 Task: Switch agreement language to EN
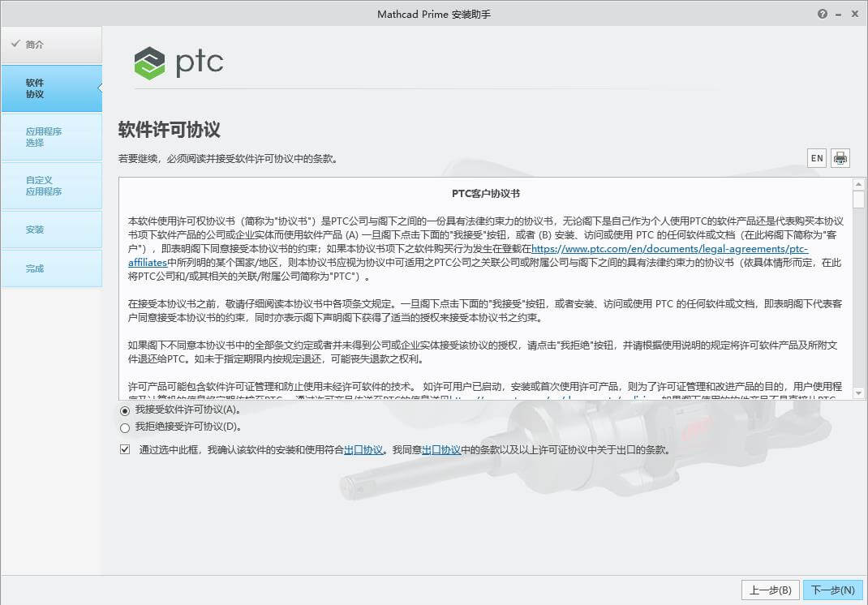point(817,158)
